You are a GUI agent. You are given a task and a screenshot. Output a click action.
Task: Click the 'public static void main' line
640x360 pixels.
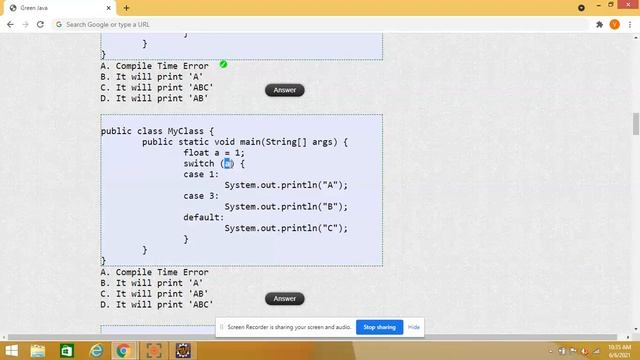tap(245, 142)
